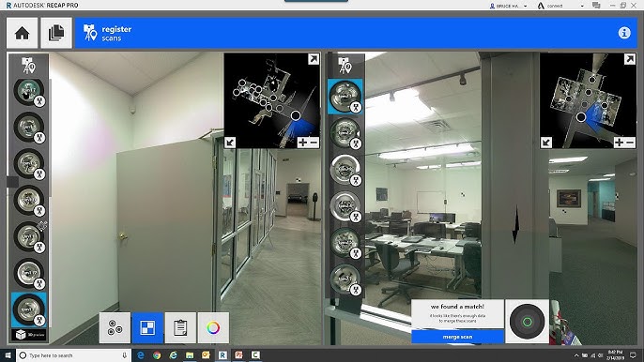Select the fifth scan in right list
Viewport: 644px width, 362px height.
345,243
